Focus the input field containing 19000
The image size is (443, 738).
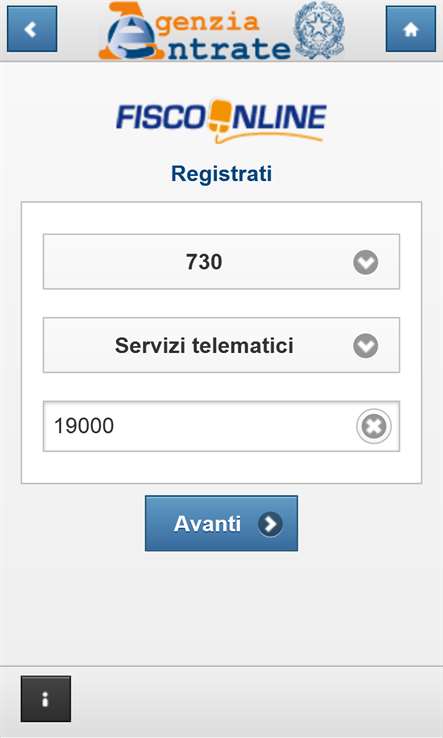click(221, 426)
